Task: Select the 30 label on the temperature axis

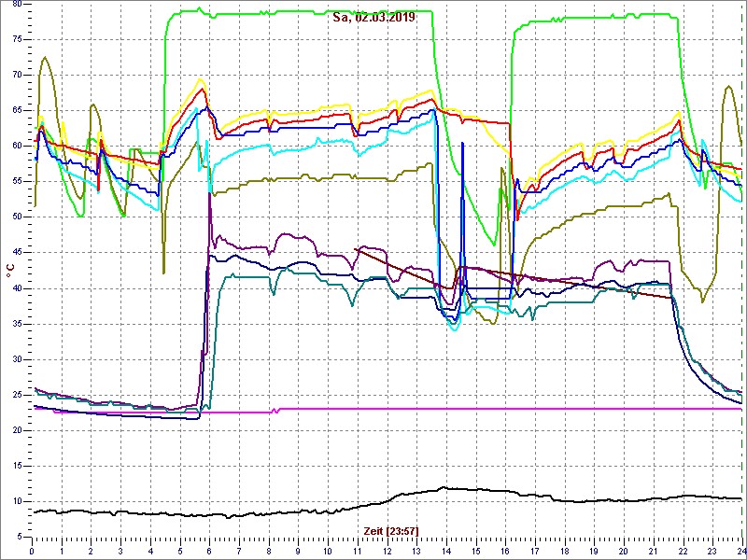Action: [x=17, y=359]
